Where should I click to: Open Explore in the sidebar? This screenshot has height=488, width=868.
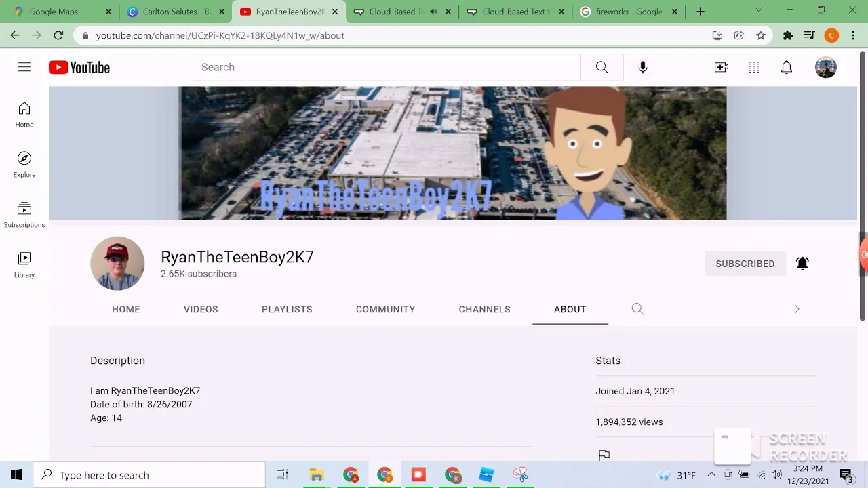pos(24,165)
